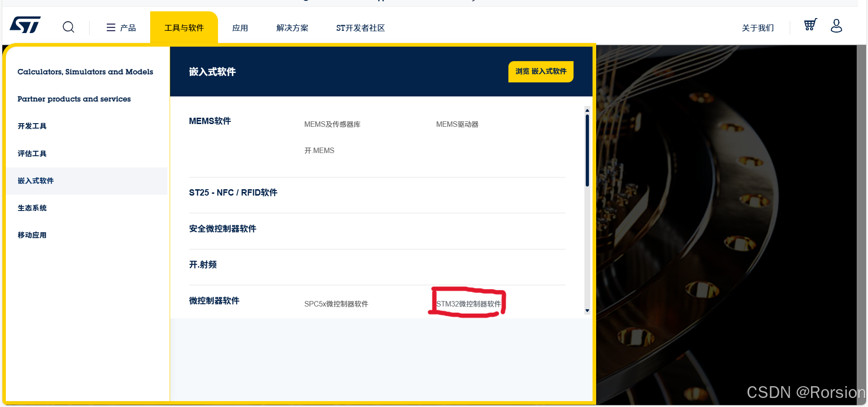Viewport: 868px width, 407px height.
Task: Open ST25 - NFC / RFID软件
Action: coord(233,192)
